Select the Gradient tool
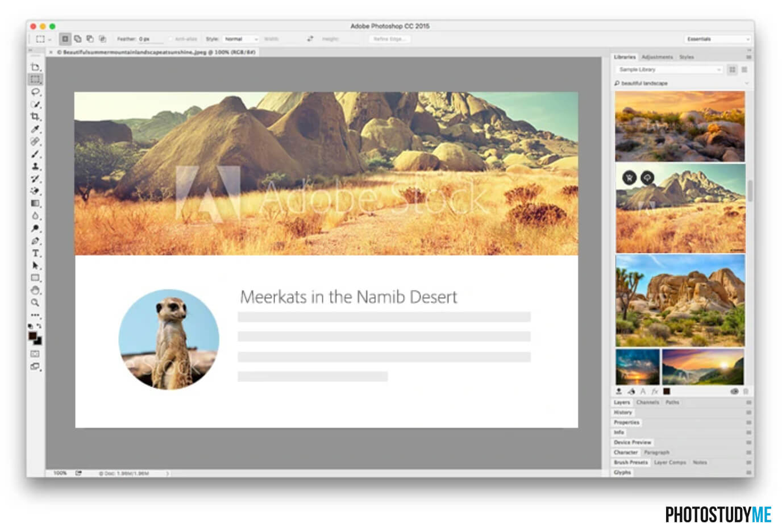The height and width of the screenshot is (532, 782). [x=35, y=203]
